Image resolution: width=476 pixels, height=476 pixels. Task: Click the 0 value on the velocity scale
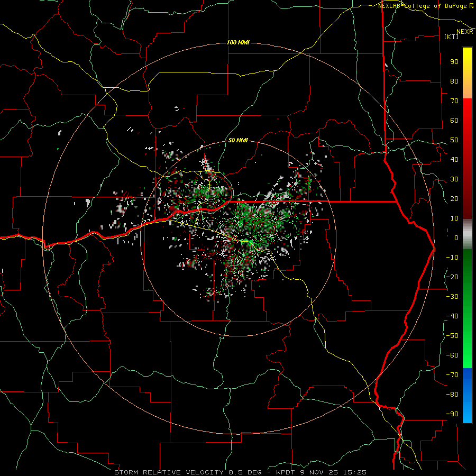point(456,237)
